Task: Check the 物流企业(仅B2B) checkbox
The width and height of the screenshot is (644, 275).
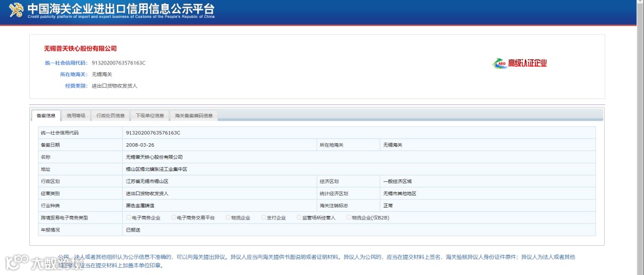Action: (349, 218)
